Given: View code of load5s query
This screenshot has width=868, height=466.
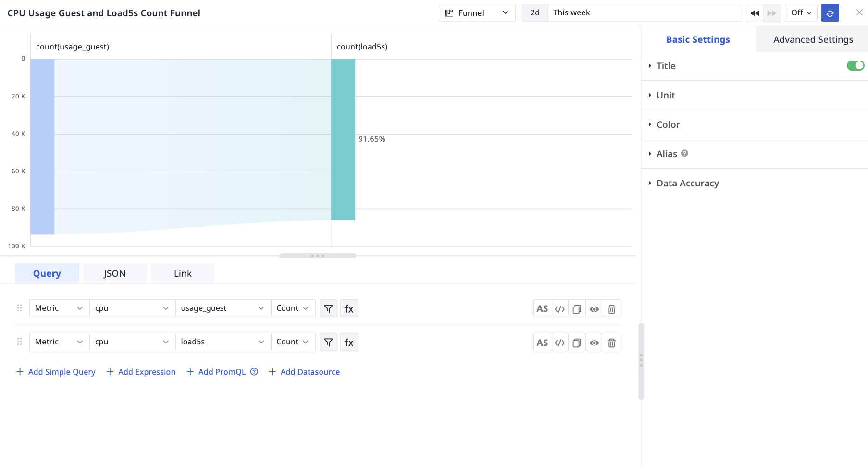Looking at the screenshot, I should click(x=559, y=343).
